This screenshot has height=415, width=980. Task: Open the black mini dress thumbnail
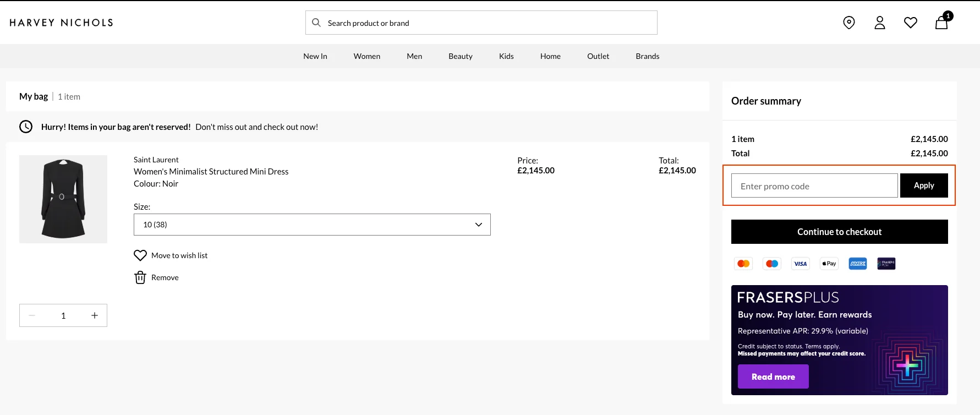[63, 199]
